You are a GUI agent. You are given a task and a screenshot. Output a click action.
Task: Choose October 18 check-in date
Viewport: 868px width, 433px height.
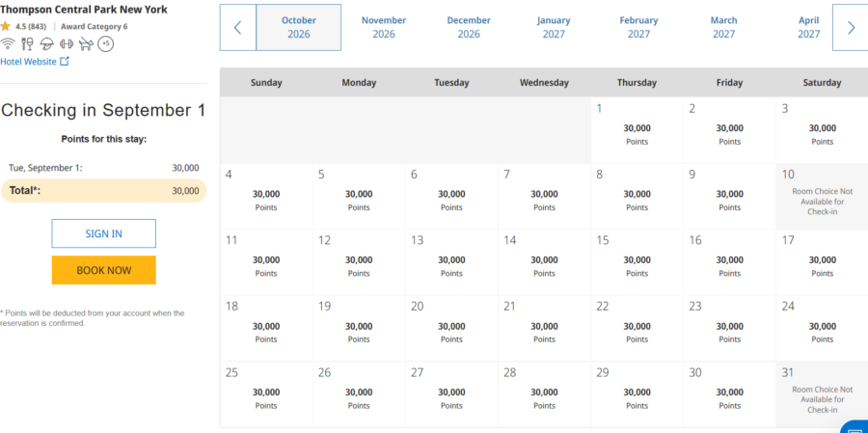coord(266,328)
